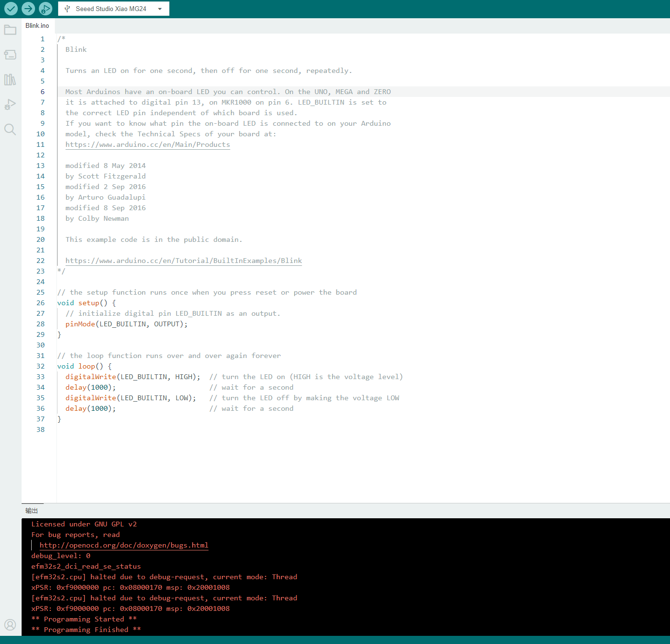Click on 'void setup() {' code line
The image size is (670, 644).
86,303
